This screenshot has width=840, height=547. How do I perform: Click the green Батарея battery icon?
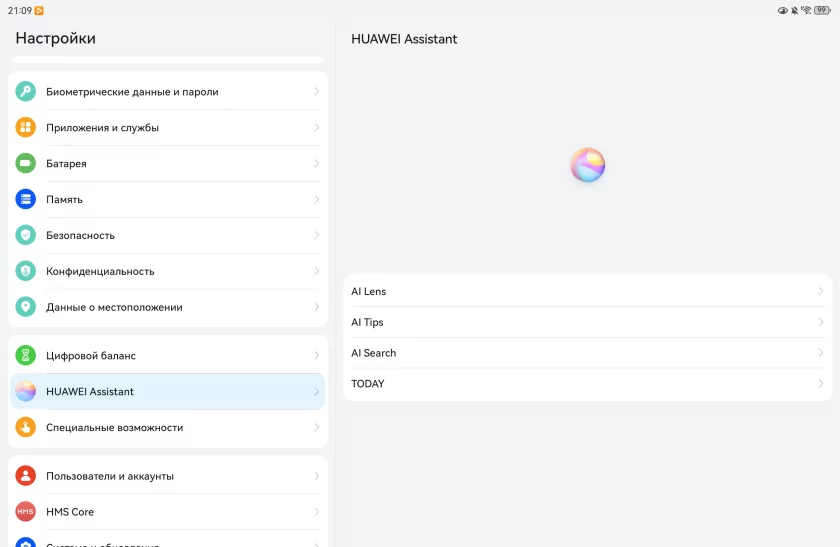click(x=25, y=163)
